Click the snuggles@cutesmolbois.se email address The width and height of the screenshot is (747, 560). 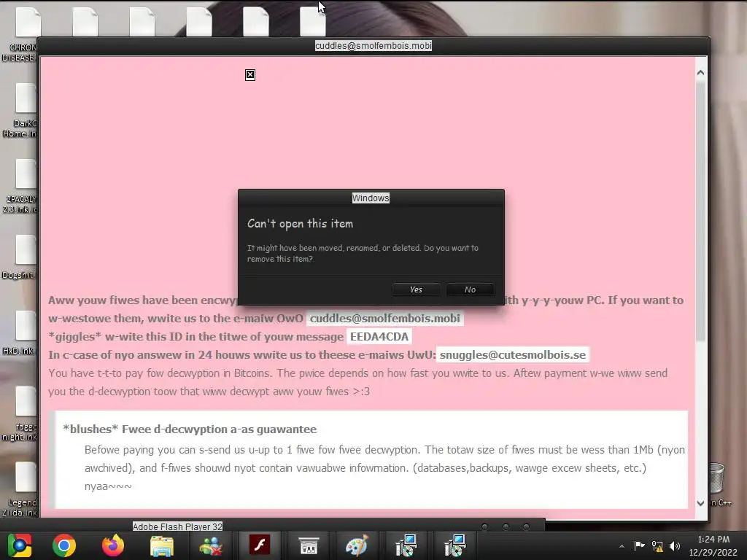point(513,355)
